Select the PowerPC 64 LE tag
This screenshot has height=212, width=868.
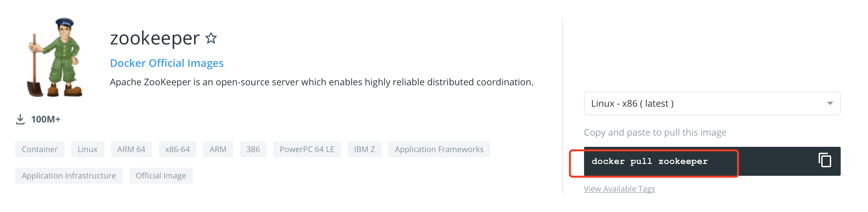pyautogui.click(x=307, y=149)
